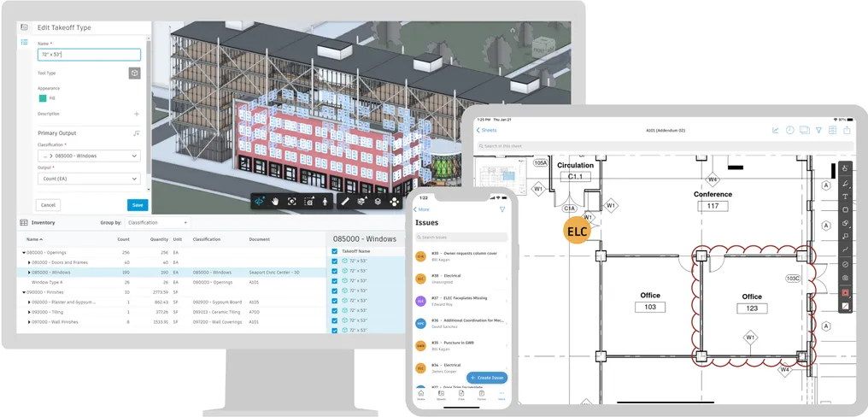Tap the Create Issue button on phone
The image size is (868, 417).
[x=487, y=378]
